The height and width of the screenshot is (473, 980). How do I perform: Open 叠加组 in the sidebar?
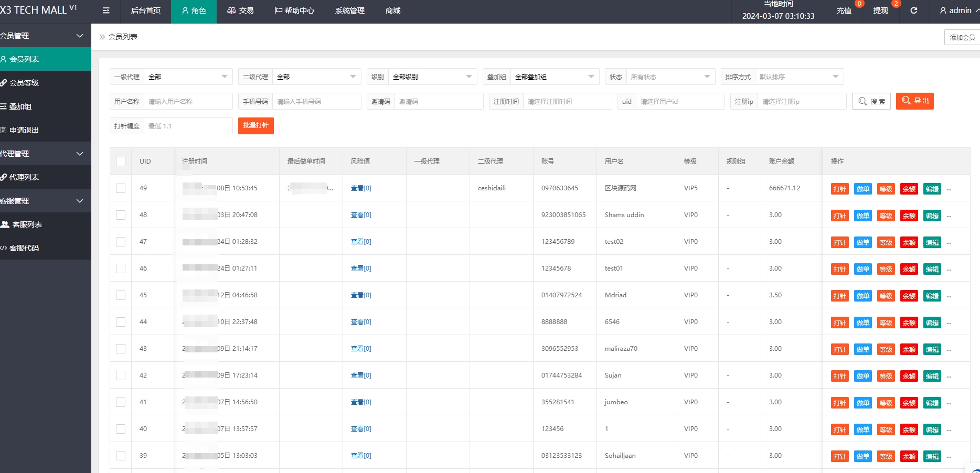coord(46,106)
